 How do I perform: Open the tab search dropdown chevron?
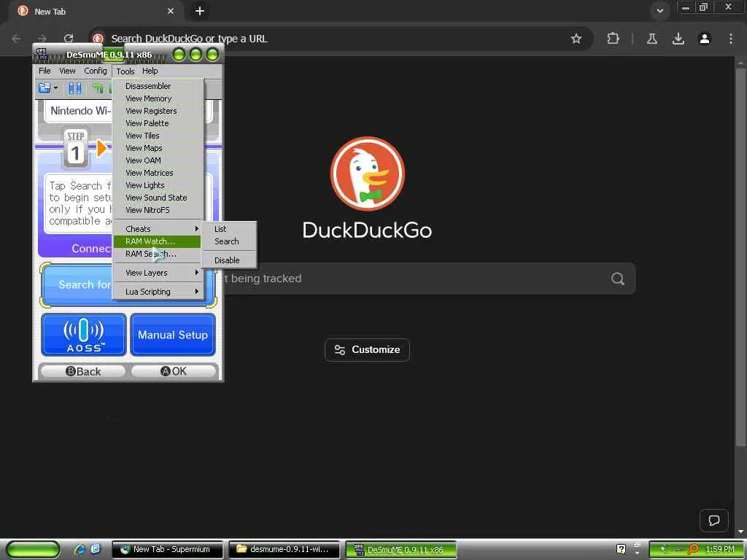tap(659, 11)
